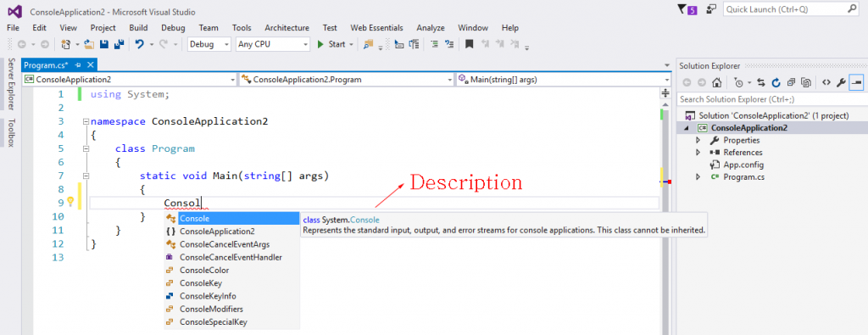Expand the References node in Solution Explorer
Image resolution: width=868 pixels, height=335 pixels.
(698, 153)
